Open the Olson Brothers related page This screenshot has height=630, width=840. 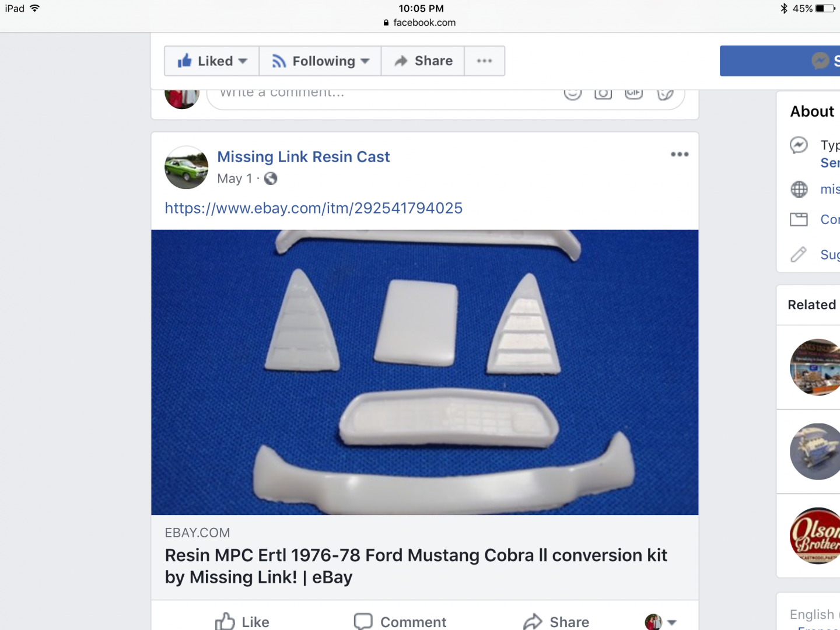point(815,535)
